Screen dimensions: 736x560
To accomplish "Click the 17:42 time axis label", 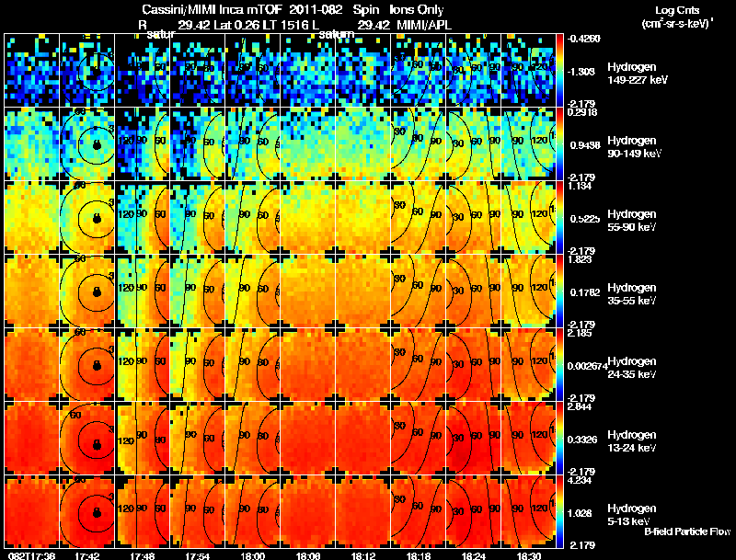I will click(87, 555).
